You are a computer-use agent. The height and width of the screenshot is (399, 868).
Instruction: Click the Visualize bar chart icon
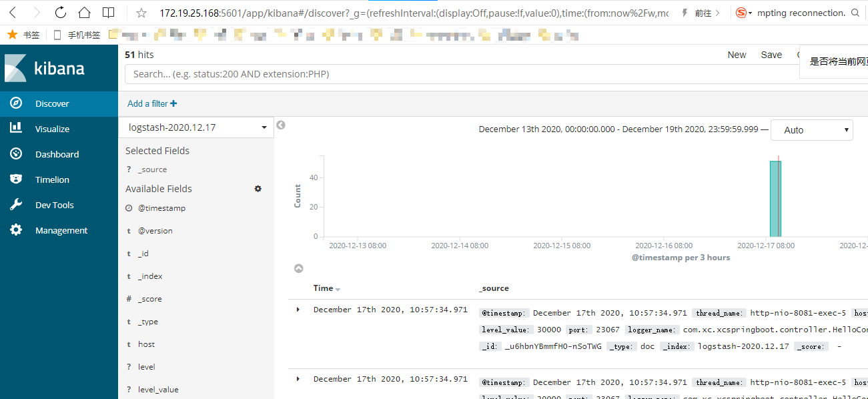coord(16,129)
